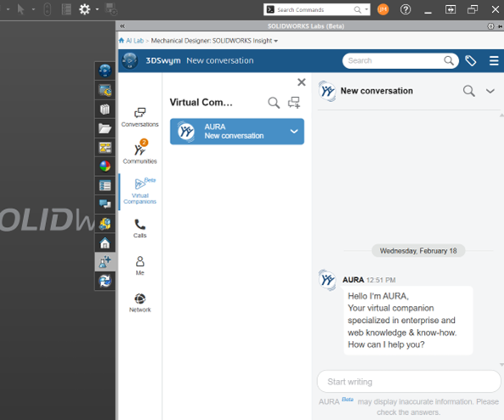The height and width of the screenshot is (420, 504).
Task: Select the AURA New conversation item
Action: (x=237, y=132)
